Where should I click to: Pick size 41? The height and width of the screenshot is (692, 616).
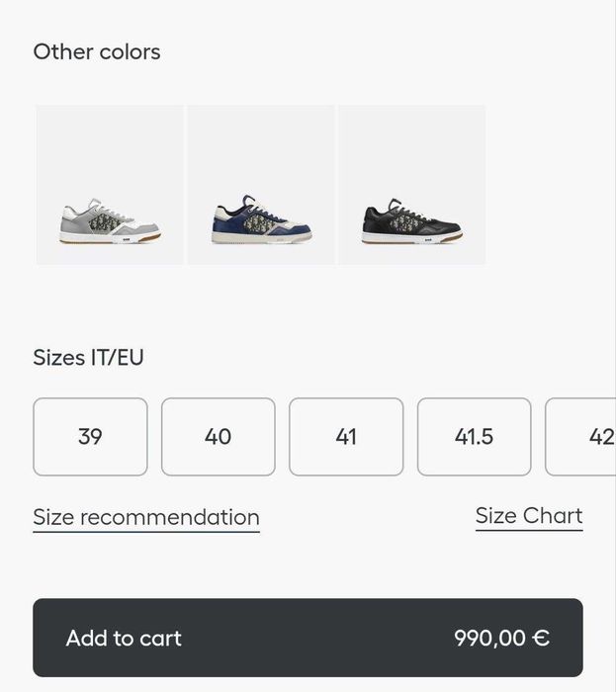(x=346, y=437)
